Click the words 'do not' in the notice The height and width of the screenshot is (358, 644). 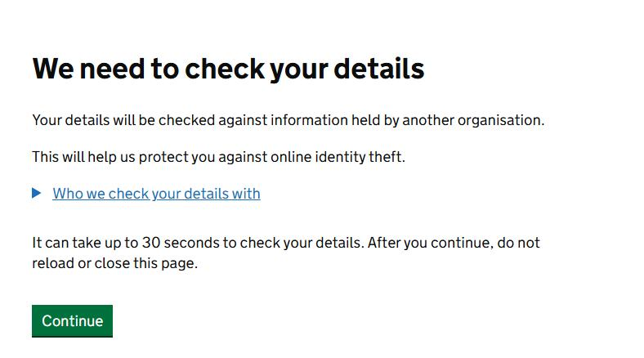[518, 243]
